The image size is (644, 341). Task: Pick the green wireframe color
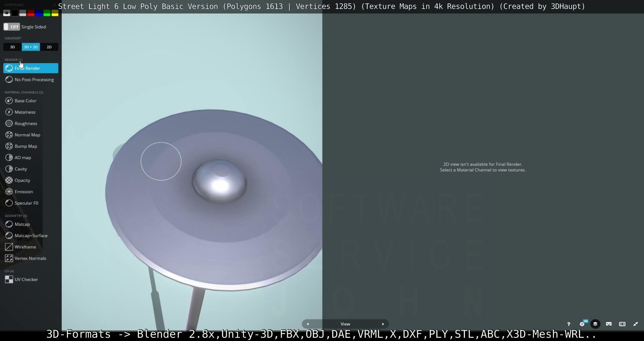[47, 13]
